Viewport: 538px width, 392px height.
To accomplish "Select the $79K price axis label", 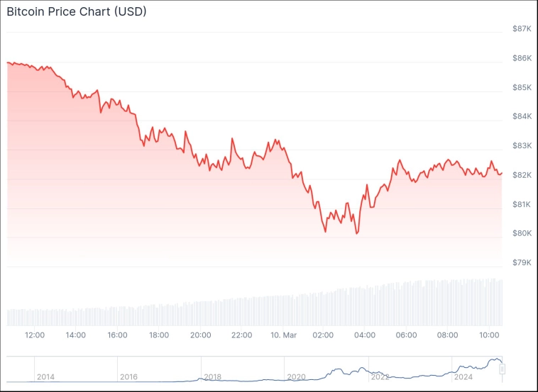I will [x=522, y=262].
